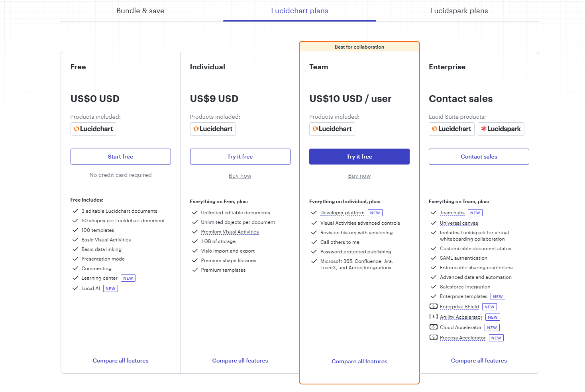Viewport: 585px width, 392px height.
Task: Open the Agility Accelerator link
Action: 461,317
